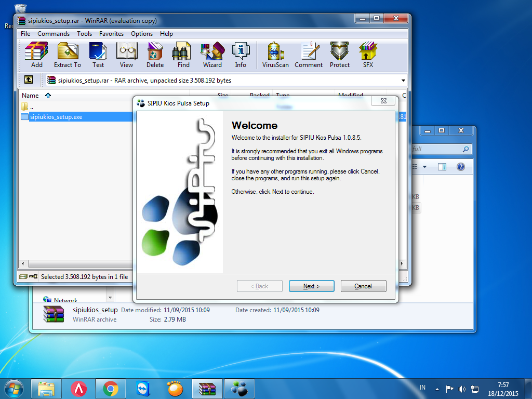The width and height of the screenshot is (532, 399).
Task: Open the Commands menu
Action: pyautogui.click(x=54, y=34)
